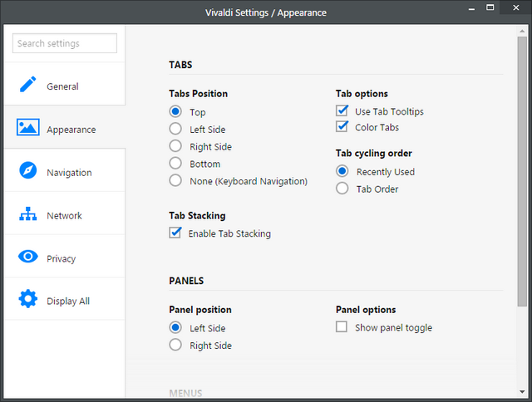Toggle Enable Tab Stacking checkbox
The height and width of the screenshot is (402, 532).
(x=175, y=233)
